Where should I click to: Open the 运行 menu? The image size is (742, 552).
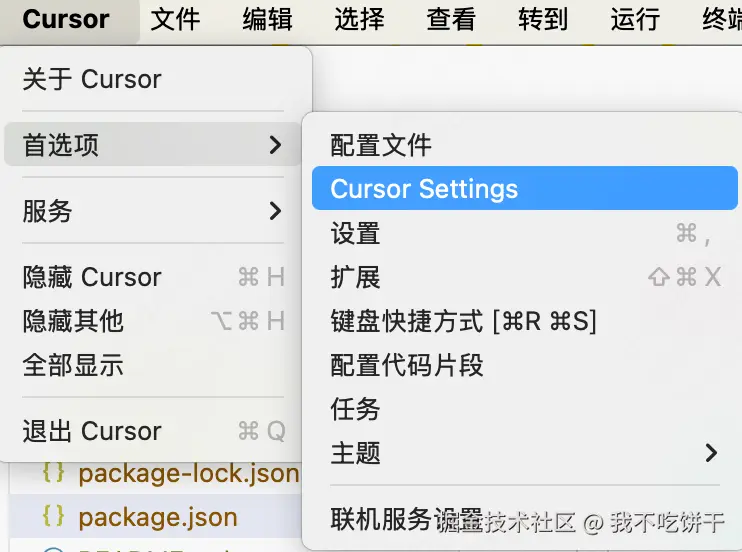click(x=635, y=19)
